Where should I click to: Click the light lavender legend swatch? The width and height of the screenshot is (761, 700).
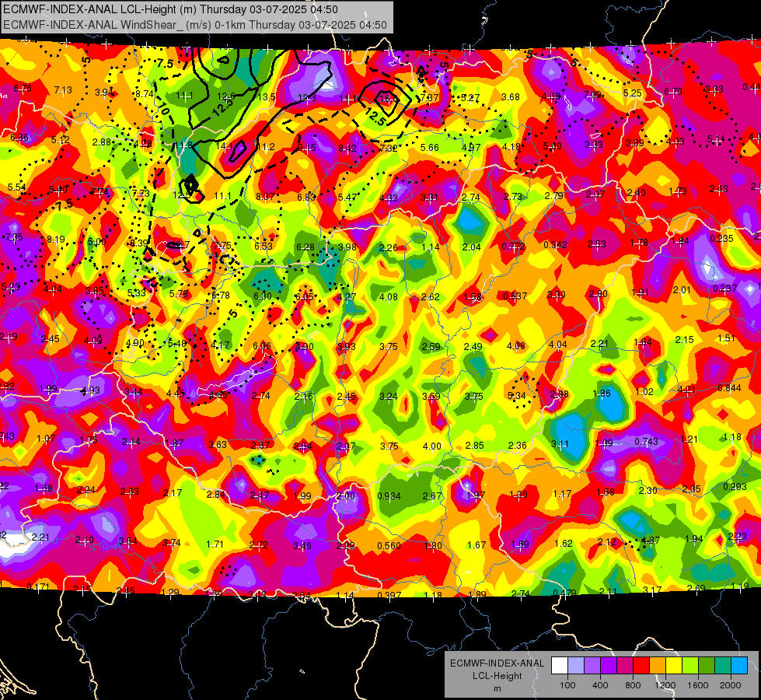click(575, 666)
